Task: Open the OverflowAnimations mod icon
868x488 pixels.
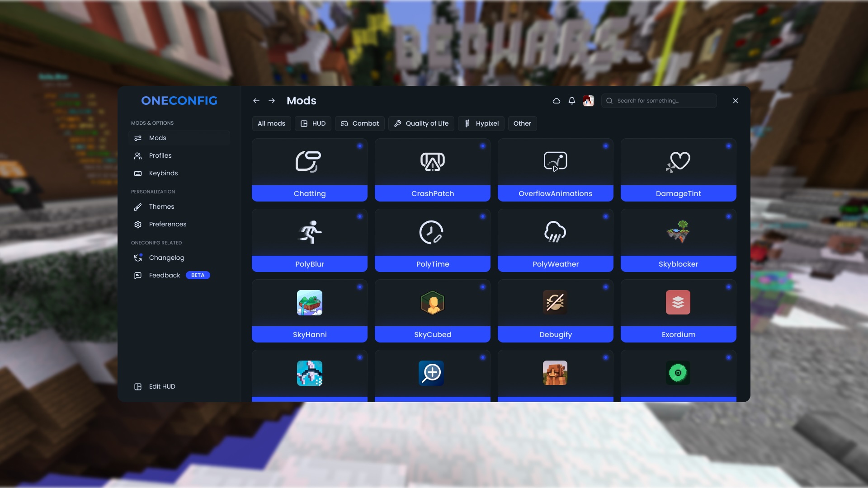Action: (x=555, y=161)
